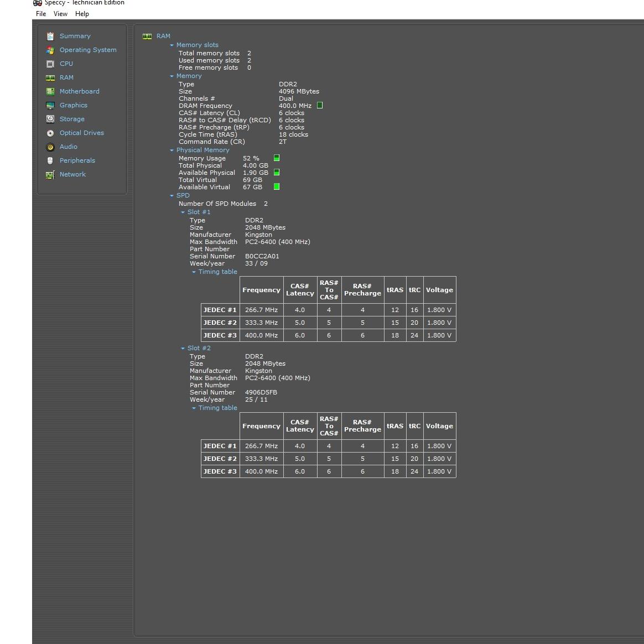
Task: Click the Summary icon in sidebar
Action: (50, 36)
